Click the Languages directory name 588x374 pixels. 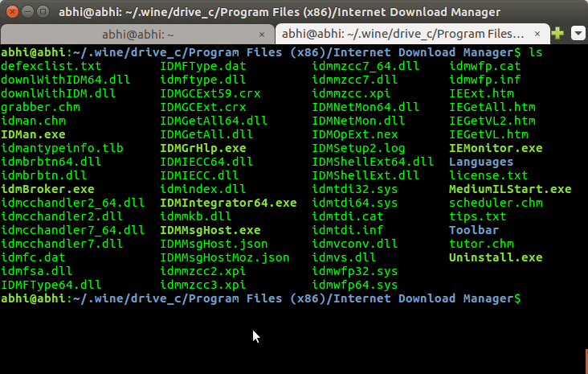click(x=481, y=162)
